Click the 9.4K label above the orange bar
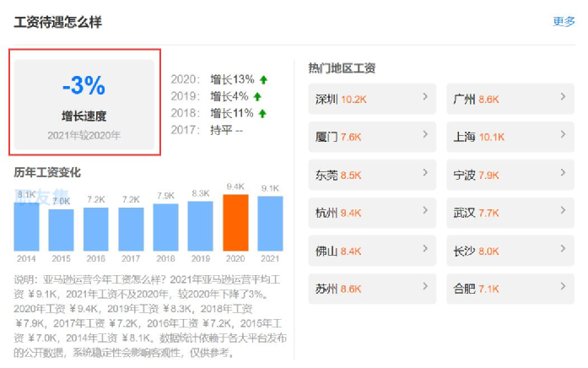 pyautogui.click(x=235, y=187)
